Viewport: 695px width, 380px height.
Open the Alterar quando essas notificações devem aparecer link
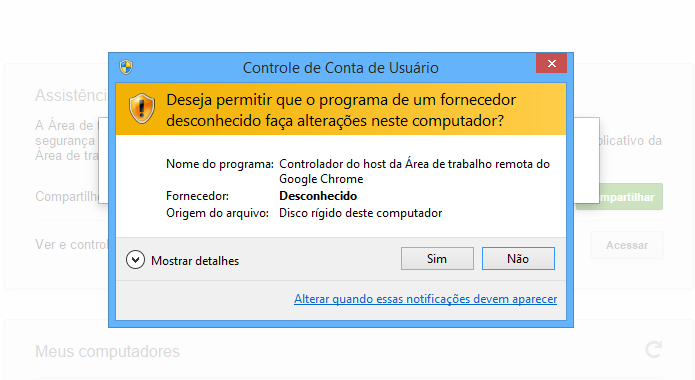(x=426, y=299)
